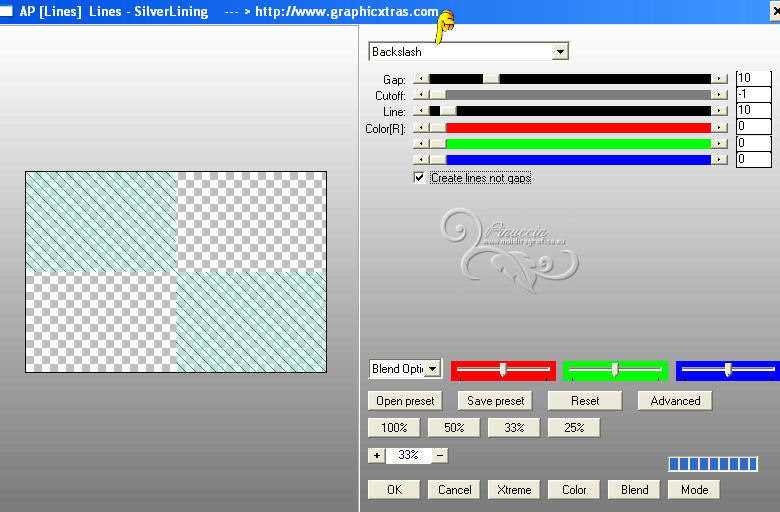Image resolution: width=780 pixels, height=512 pixels.
Task: Click the Line slider right arrow
Action: (x=719, y=111)
